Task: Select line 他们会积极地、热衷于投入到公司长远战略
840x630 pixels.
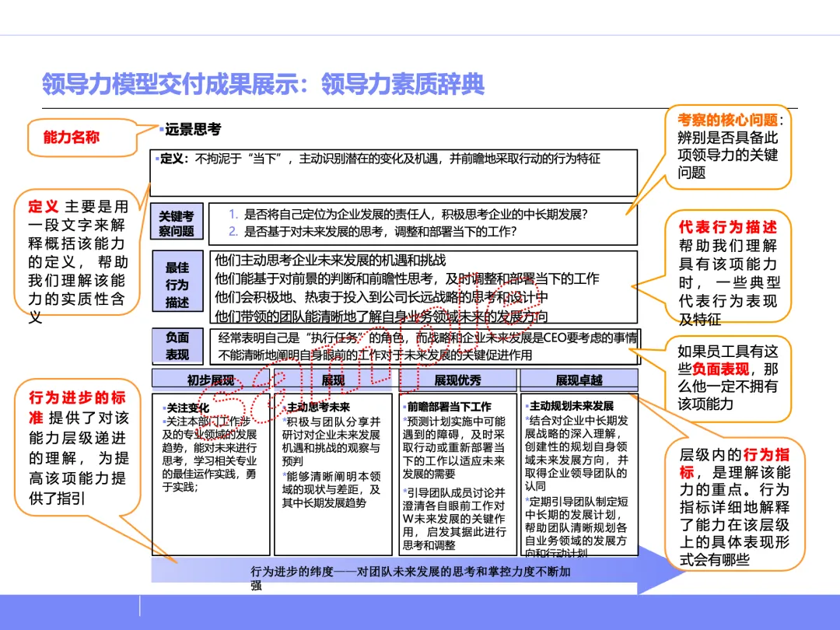Action: (381, 298)
